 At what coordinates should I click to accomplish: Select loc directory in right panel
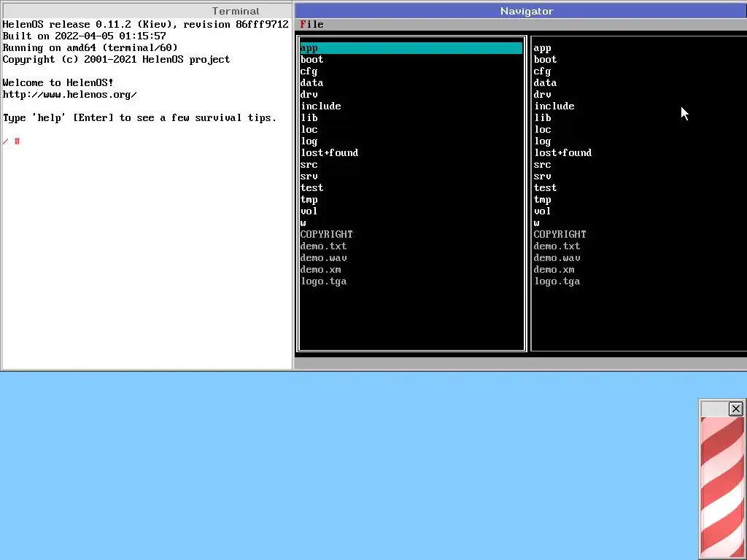[x=542, y=130]
